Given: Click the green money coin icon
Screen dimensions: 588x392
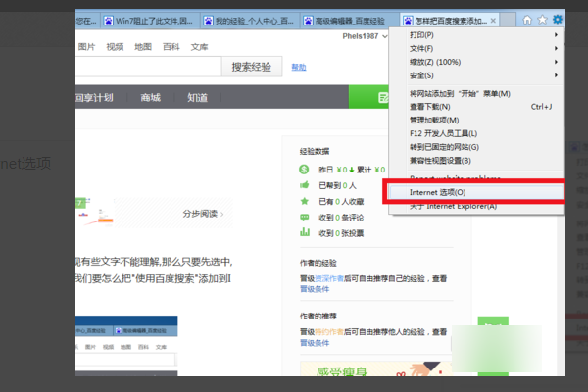Looking at the screenshot, I should (x=304, y=170).
